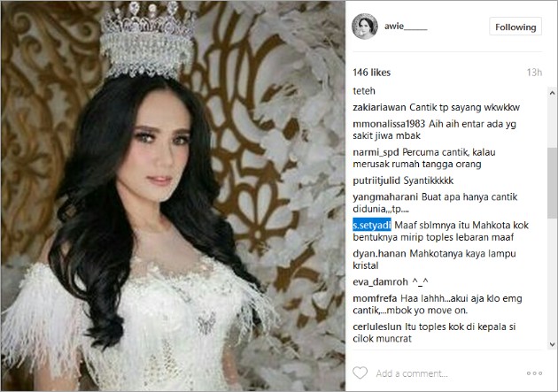Open zakiariawan's profile from comments
The height and width of the screenshot is (392, 558).
[x=379, y=107]
